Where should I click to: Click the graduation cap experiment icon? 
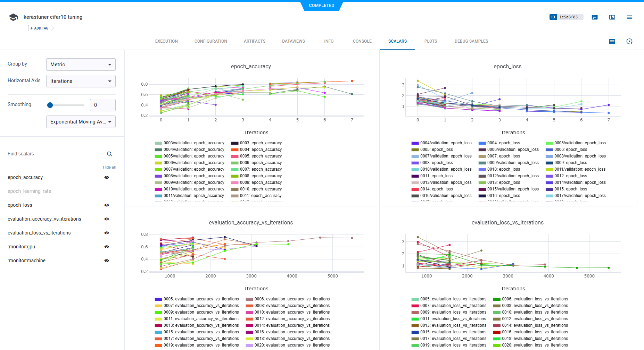13,17
